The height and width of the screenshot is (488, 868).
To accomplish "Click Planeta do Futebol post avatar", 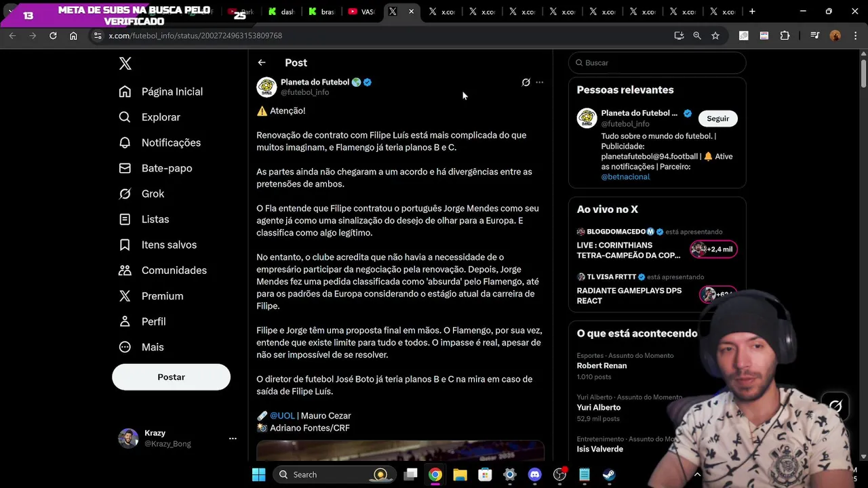I will coord(267,87).
